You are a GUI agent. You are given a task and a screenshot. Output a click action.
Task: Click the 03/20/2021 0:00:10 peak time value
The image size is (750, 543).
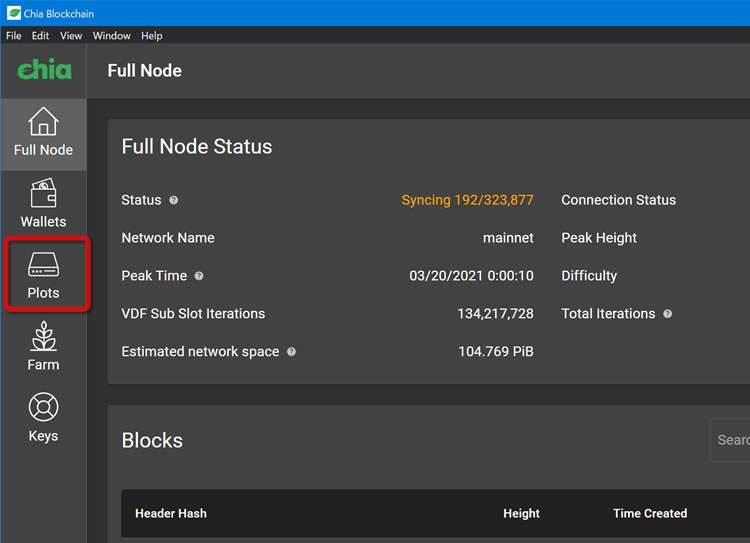pyautogui.click(x=471, y=276)
